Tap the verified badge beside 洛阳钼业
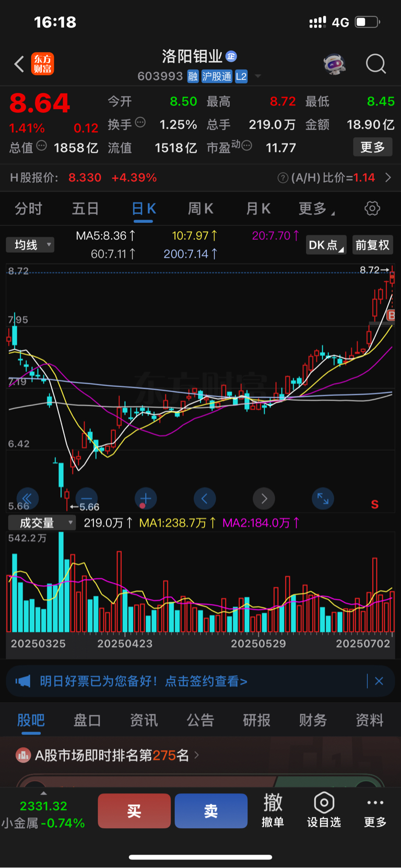The width and height of the screenshot is (401, 868). [x=231, y=56]
